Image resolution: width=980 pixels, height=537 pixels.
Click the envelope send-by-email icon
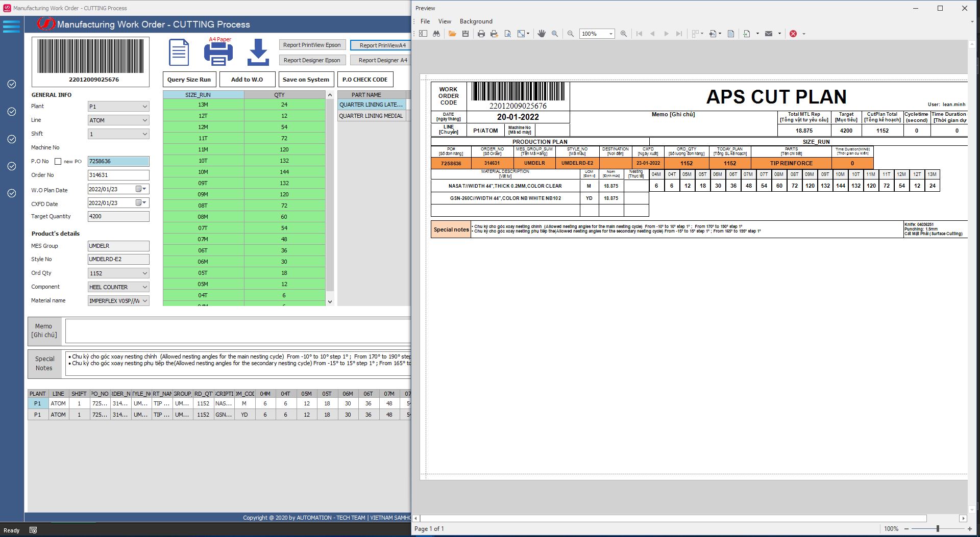pos(769,34)
